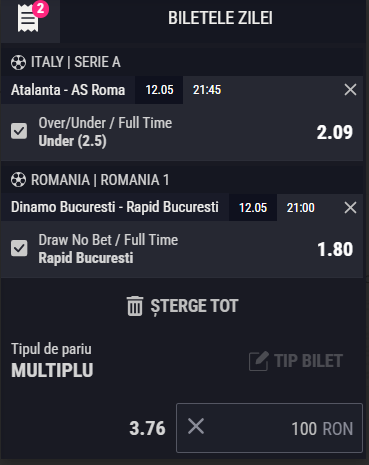369x465 pixels.
Task: Open the MULTIPLU bet type selector
Action: pos(52,361)
